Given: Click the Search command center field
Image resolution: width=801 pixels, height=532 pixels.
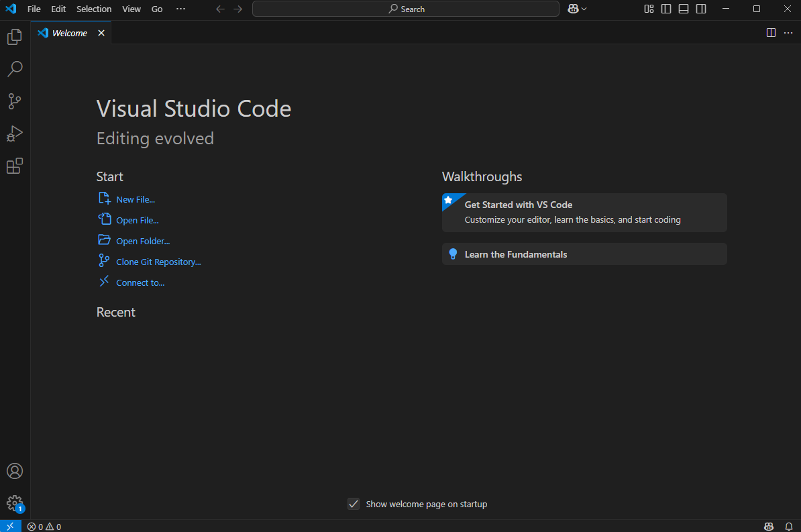Looking at the screenshot, I should pos(405,9).
